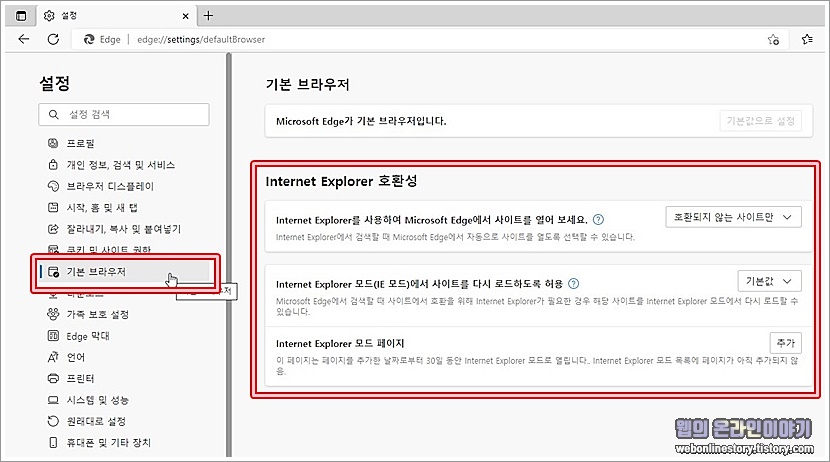This screenshot has height=462, width=830.
Task: Click the 브라우저 디스플레이 icon
Action: 53,186
